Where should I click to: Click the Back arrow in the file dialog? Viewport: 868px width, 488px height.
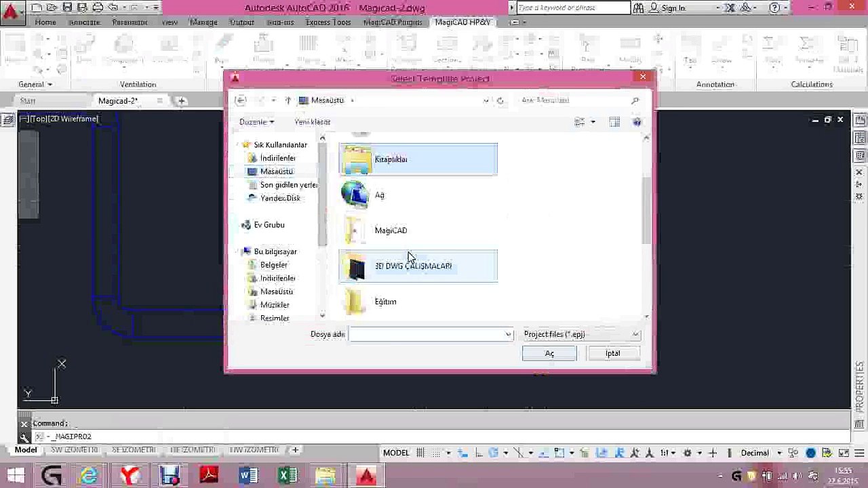coord(240,100)
